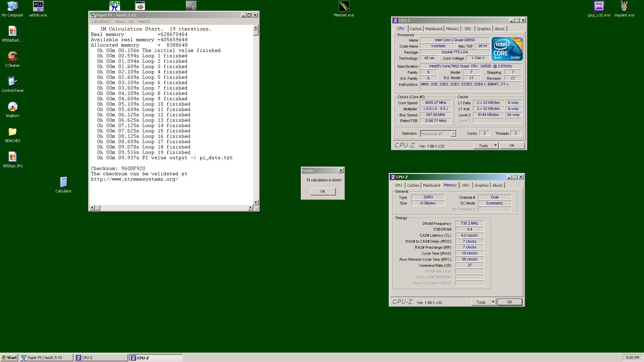Click the 5:50 PM system clock
The width and height of the screenshot is (644, 362).
[x=632, y=358]
